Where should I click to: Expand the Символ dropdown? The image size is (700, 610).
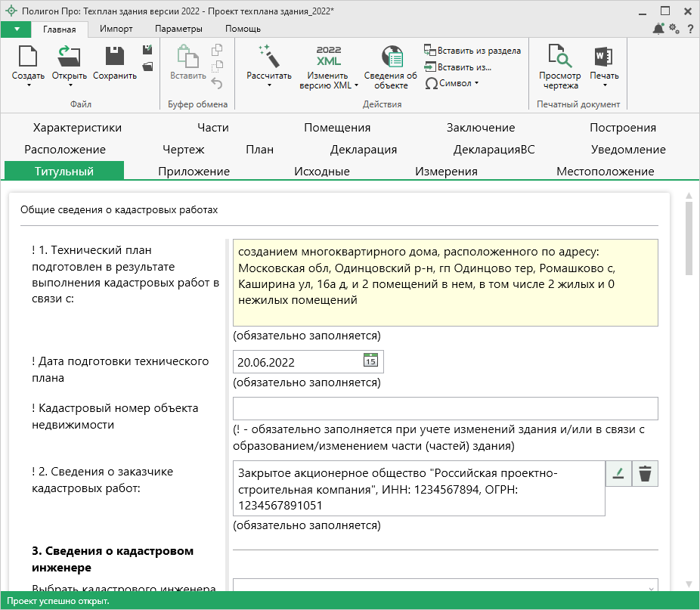pos(452,83)
